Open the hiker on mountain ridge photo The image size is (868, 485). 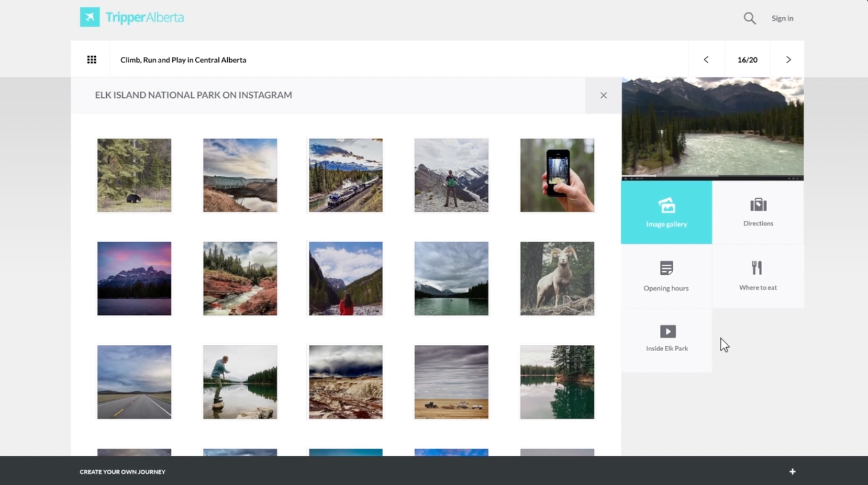pos(451,175)
